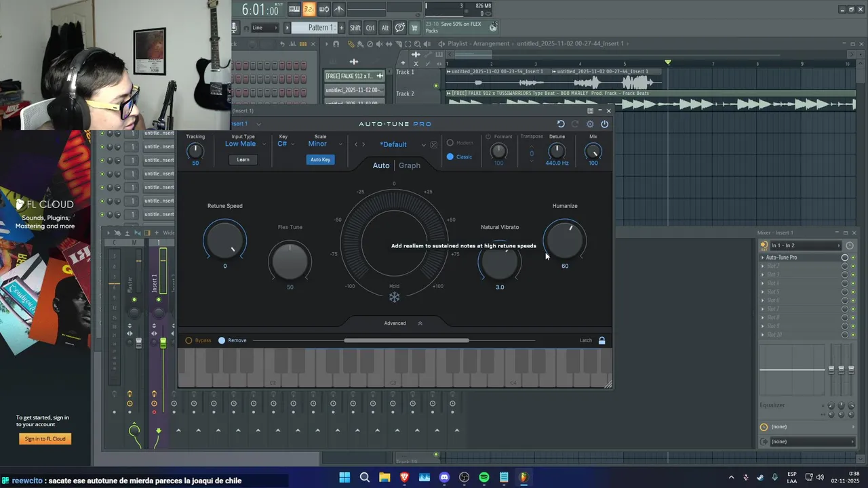Select the Classic mode radio button
Screen dimensions: 868x488
[450, 157]
